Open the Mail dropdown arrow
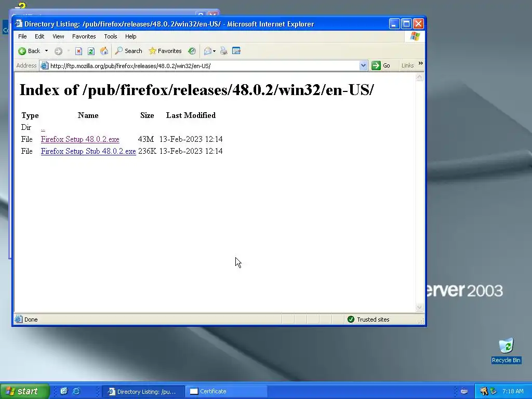This screenshot has height=399, width=532. pos(214,51)
